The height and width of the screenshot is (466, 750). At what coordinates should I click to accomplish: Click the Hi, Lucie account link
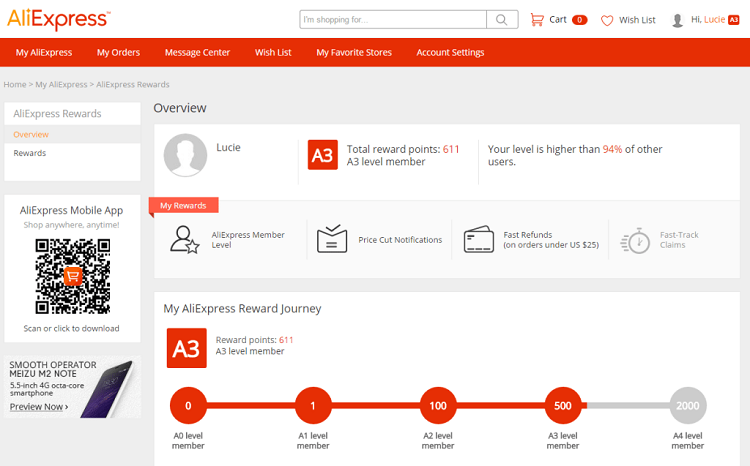(x=708, y=20)
